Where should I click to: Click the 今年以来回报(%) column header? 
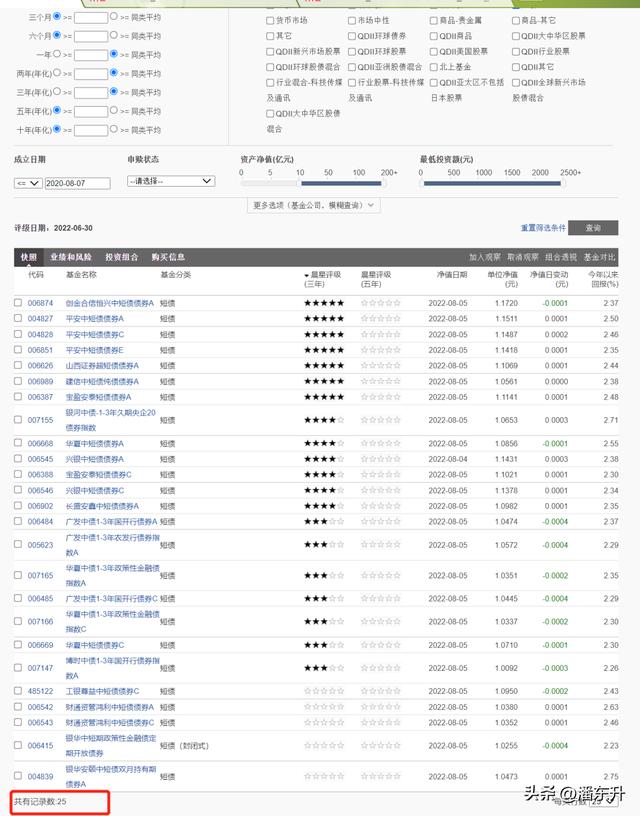click(x=603, y=279)
